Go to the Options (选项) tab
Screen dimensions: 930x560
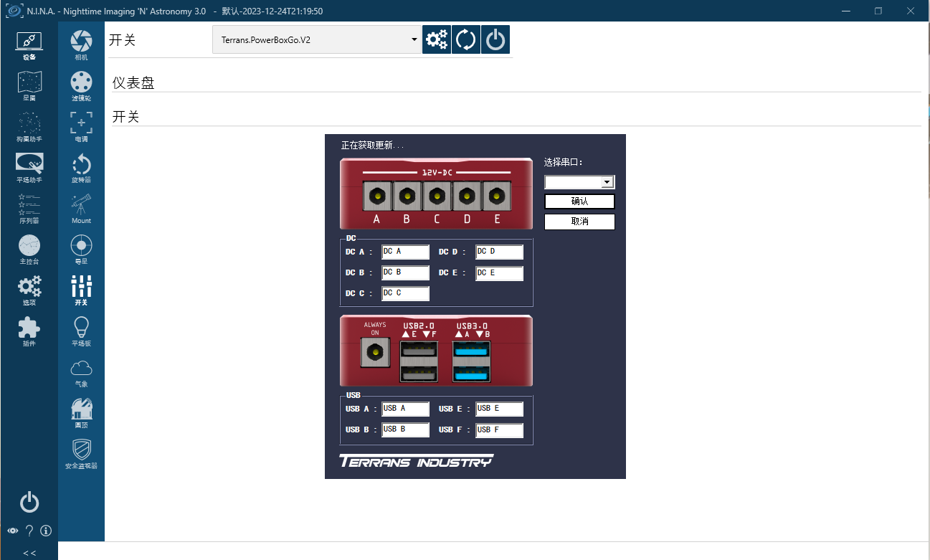29,290
